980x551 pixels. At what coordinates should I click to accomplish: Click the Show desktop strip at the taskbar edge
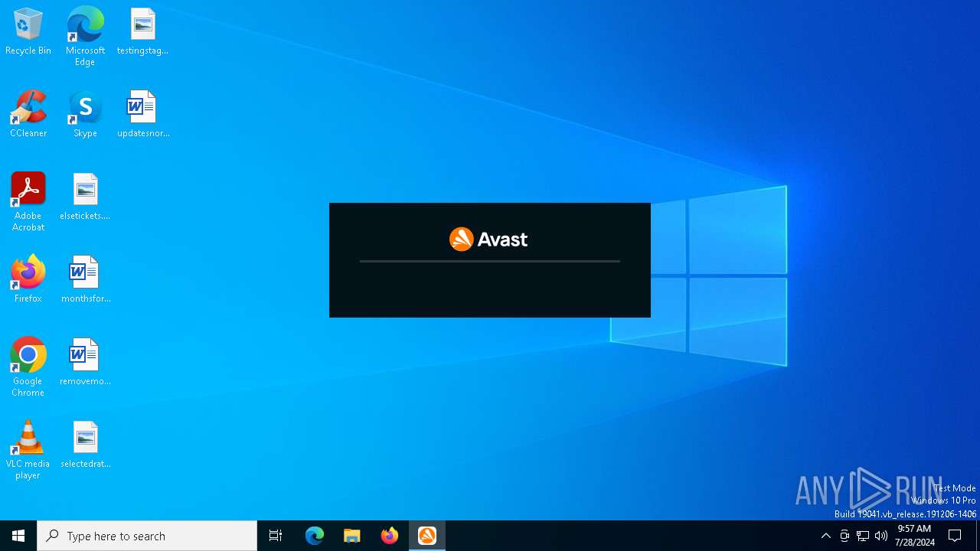[x=978, y=536]
